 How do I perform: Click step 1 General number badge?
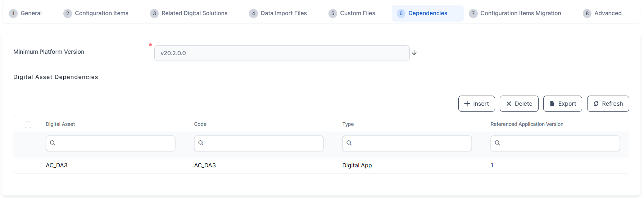click(x=13, y=13)
